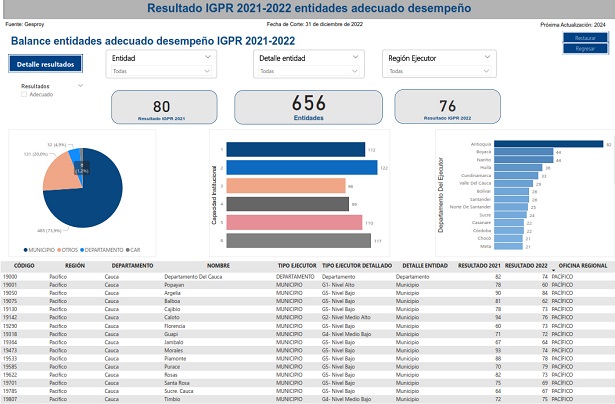
Task: Select the 'Florencia' name cell
Action: click(x=174, y=326)
